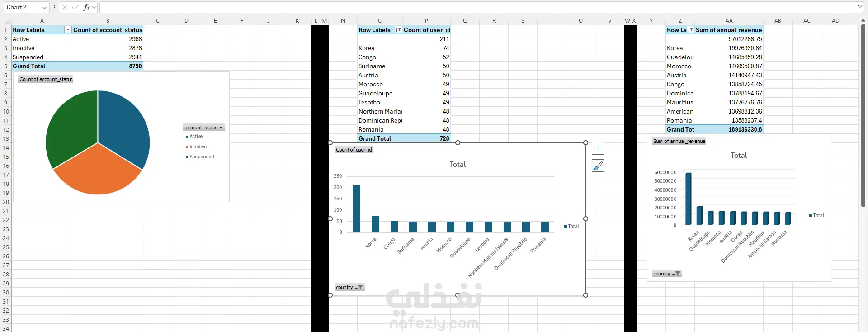Click the formula bar cancel X icon
The height and width of the screenshot is (332, 868).
pyautogui.click(x=65, y=7)
